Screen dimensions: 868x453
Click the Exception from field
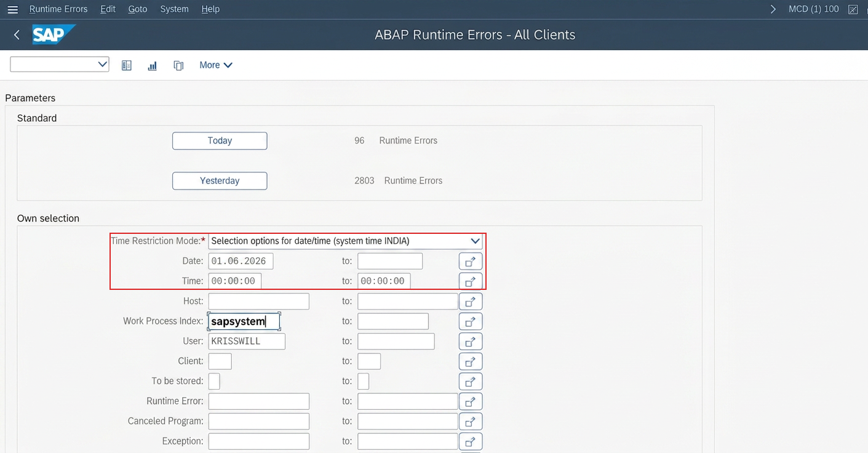tap(259, 441)
